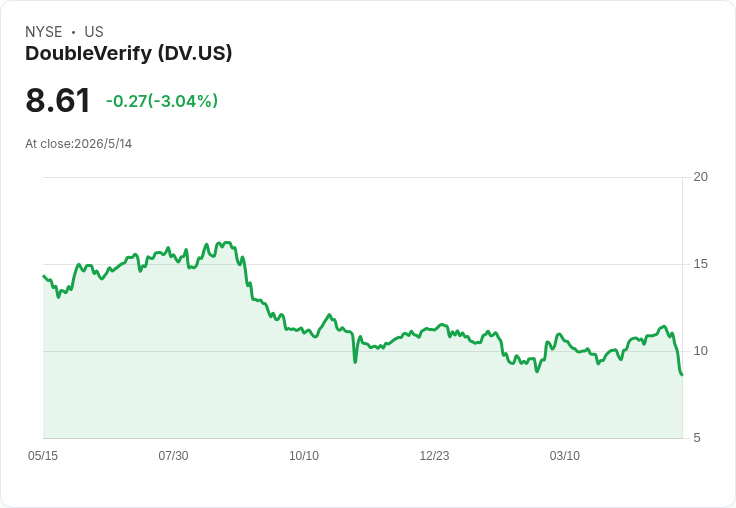Click the final data point at line end
This screenshot has height=508, width=736.
(x=682, y=375)
